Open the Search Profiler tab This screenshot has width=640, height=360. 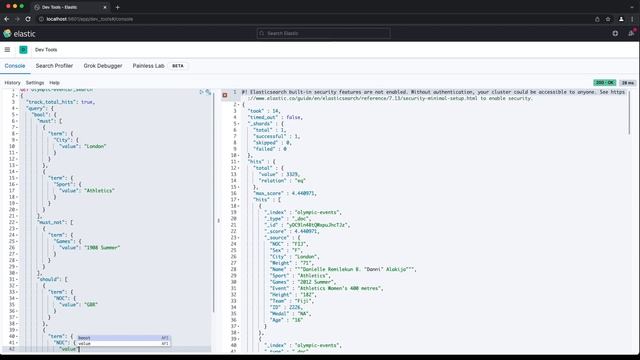[54, 66]
